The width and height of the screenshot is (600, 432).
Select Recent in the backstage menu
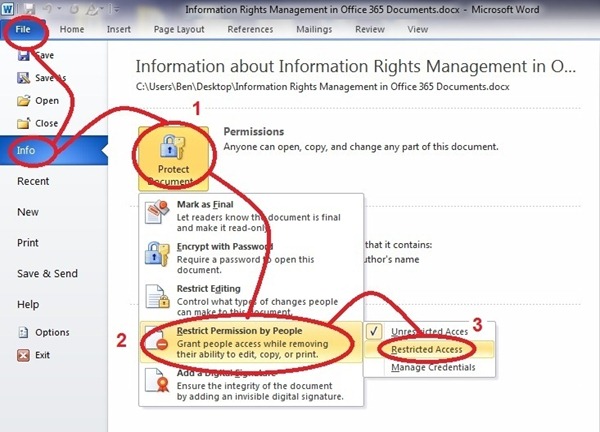[33, 181]
